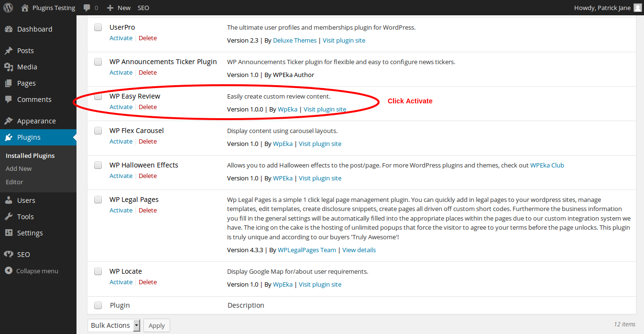
Task: Activate the WP Locate plugin
Action: (x=121, y=282)
